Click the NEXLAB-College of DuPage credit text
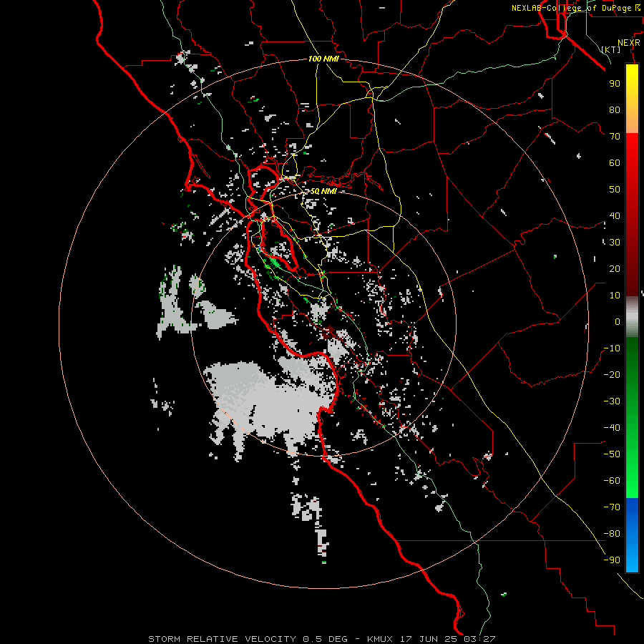The height and width of the screenshot is (644, 644). tap(575, 8)
